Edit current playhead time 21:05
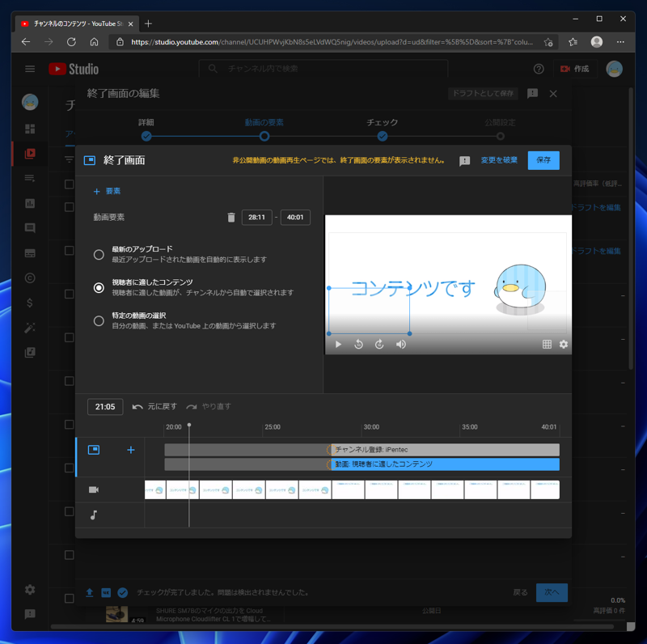This screenshot has height=644, width=647. (x=105, y=407)
